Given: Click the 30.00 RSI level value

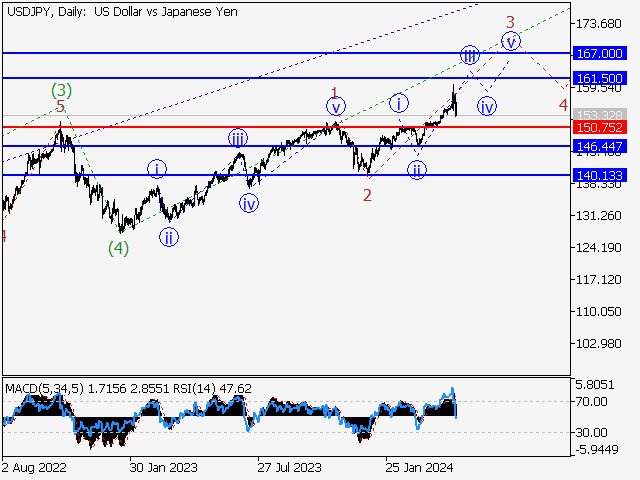Looking at the screenshot, I should 591,432.
